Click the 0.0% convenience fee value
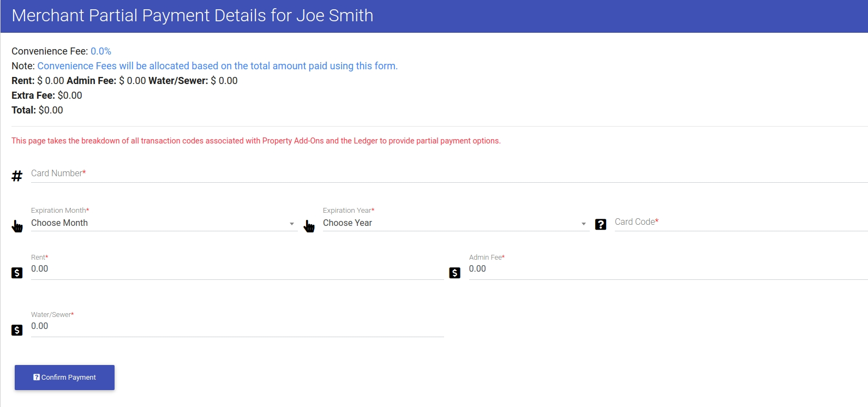868x407 pixels. (x=101, y=51)
